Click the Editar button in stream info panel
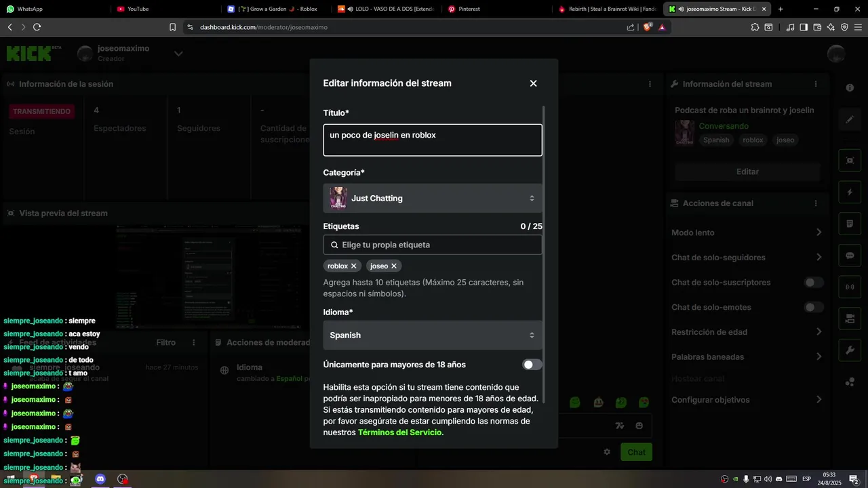Image resolution: width=868 pixels, height=488 pixels. click(747, 172)
